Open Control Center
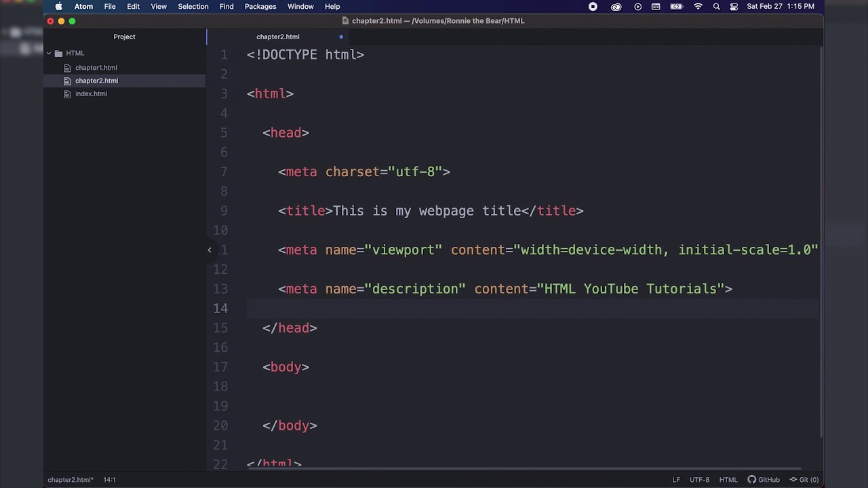868x488 pixels. click(x=734, y=7)
